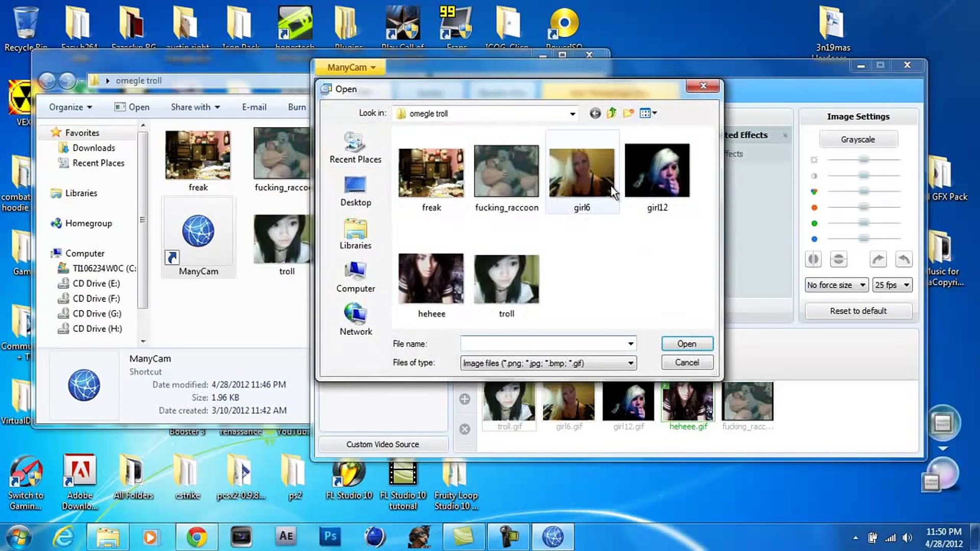
Task: Select troll.gif in ManyCam playlist
Action: pos(509,407)
